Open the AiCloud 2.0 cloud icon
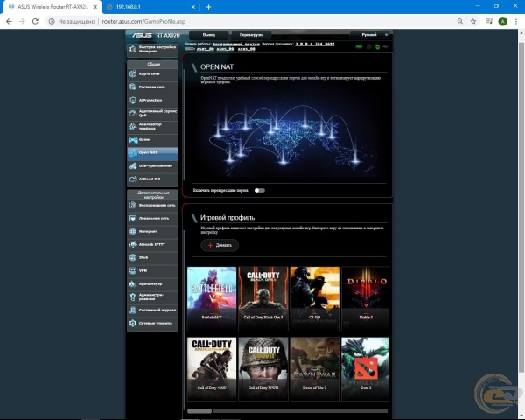This screenshot has height=420, width=525. point(133,178)
